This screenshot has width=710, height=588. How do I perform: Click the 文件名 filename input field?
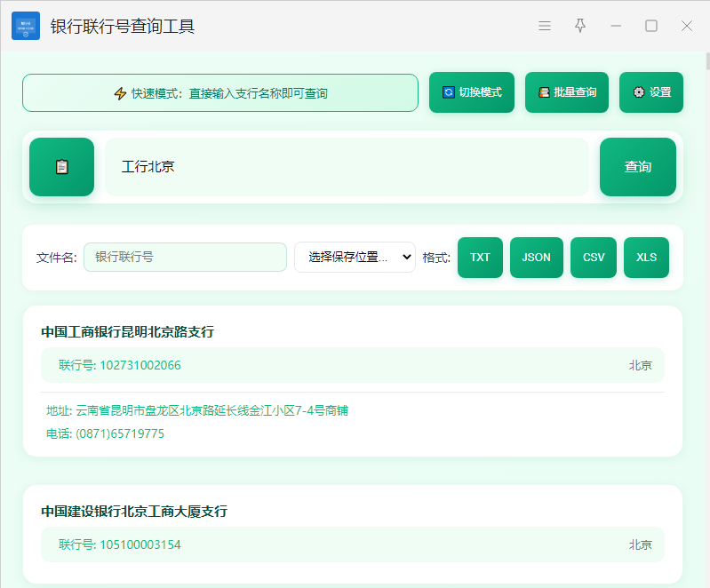tap(185, 258)
